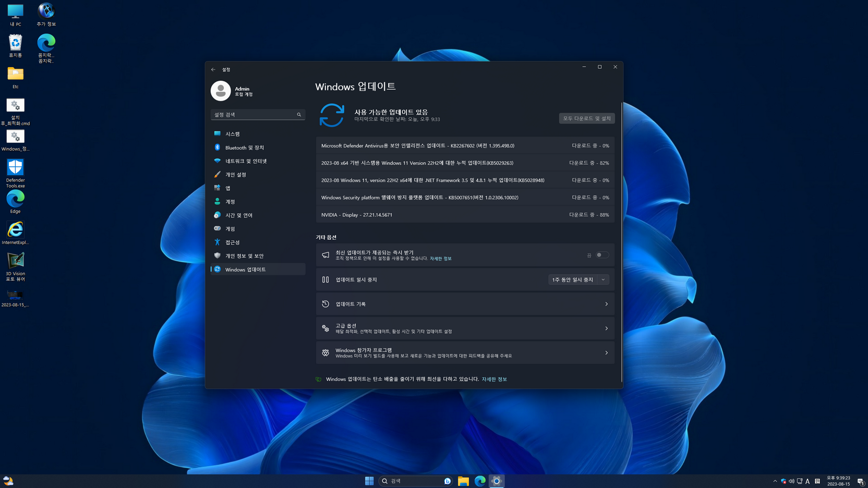Click the IME language A indicator
The width and height of the screenshot is (868, 488).
pos(807,481)
